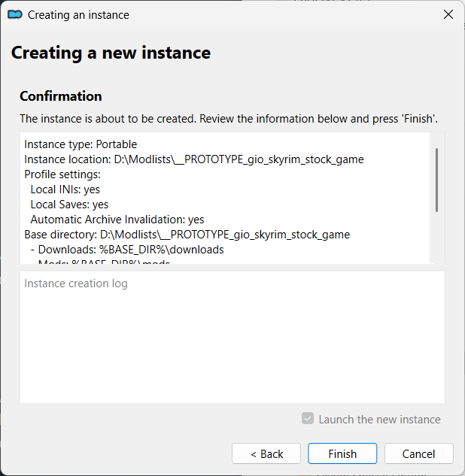Click the 'Instance location' path line
The width and height of the screenshot is (465, 476).
coord(194,159)
